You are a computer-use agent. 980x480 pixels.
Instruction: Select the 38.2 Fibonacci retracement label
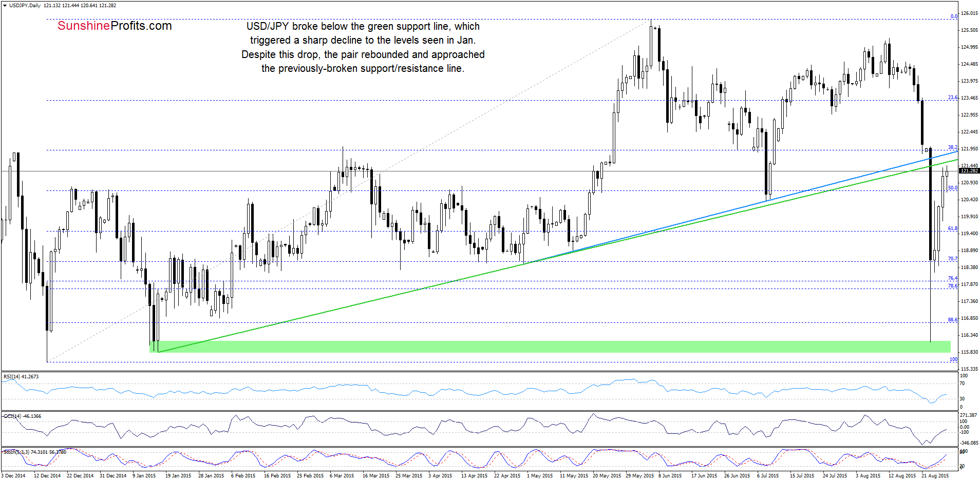point(952,147)
